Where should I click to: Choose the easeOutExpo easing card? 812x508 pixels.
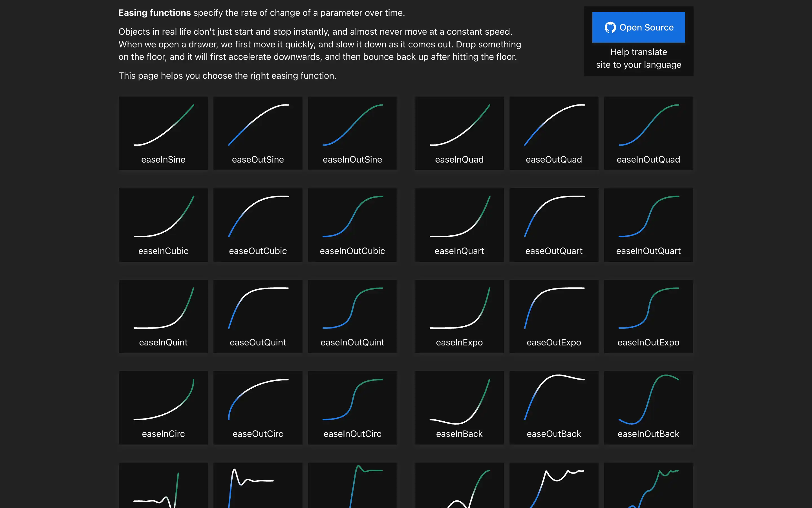click(x=554, y=316)
